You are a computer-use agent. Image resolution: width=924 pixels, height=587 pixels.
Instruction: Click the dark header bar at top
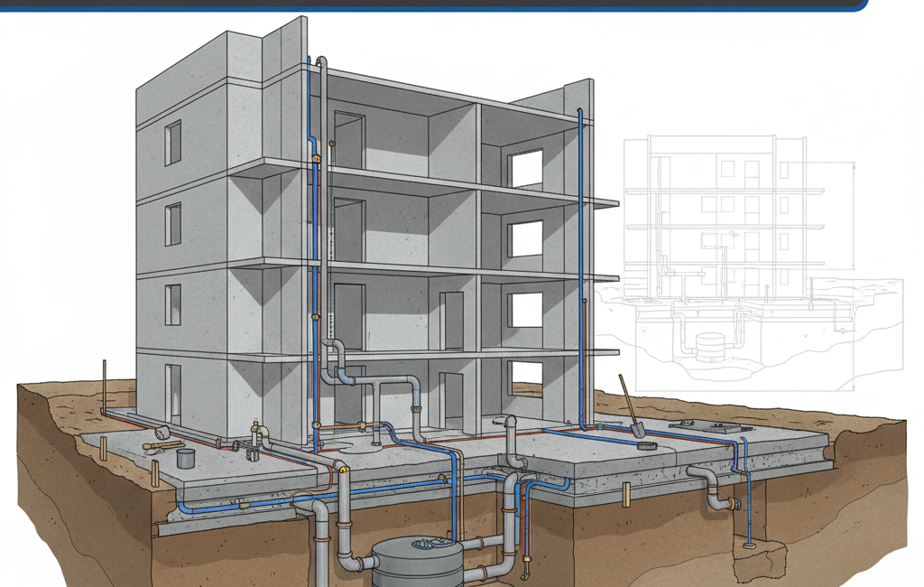pyautogui.click(x=433, y=5)
